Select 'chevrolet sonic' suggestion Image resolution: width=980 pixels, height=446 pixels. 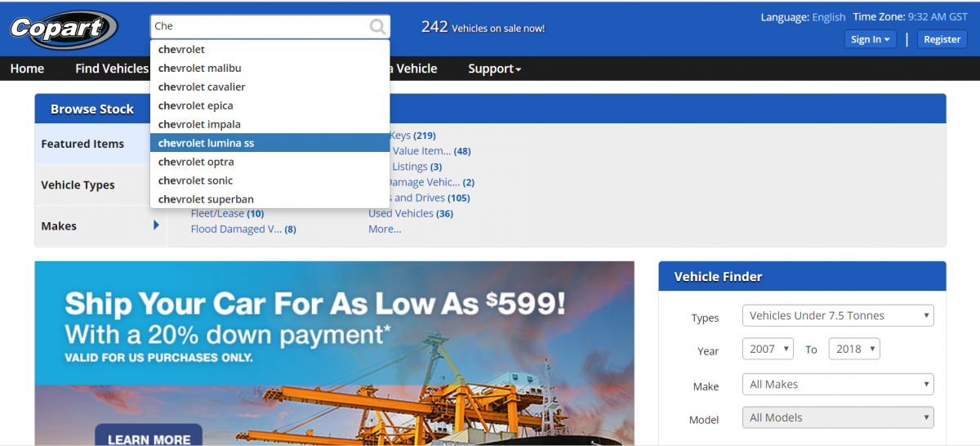click(270, 181)
